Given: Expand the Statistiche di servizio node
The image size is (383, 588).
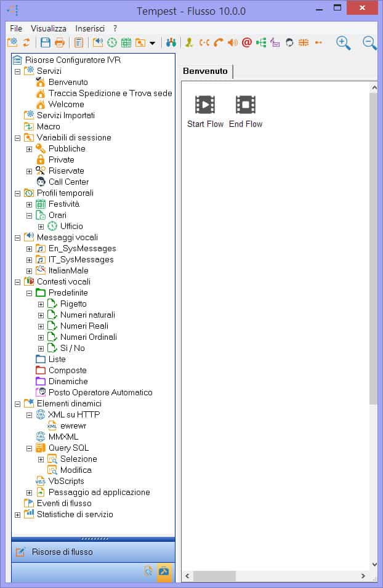Looking at the screenshot, I should (x=17, y=515).
